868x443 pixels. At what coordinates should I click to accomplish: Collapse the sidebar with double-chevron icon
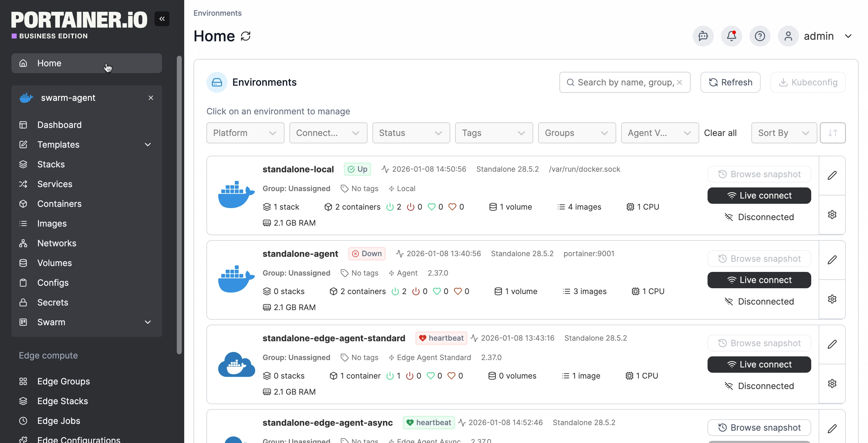click(162, 19)
